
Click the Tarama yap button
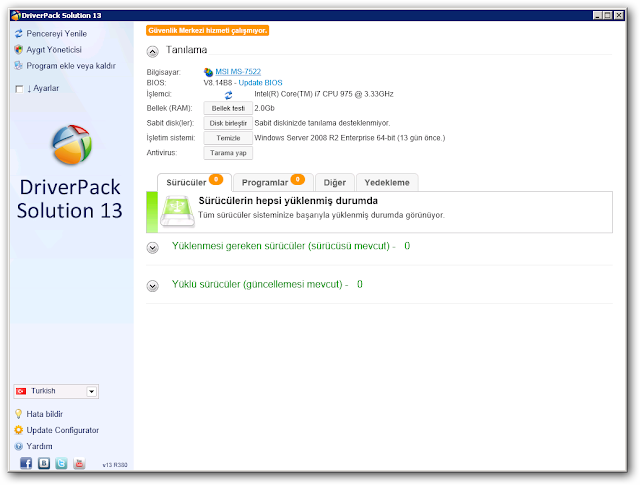point(228,153)
